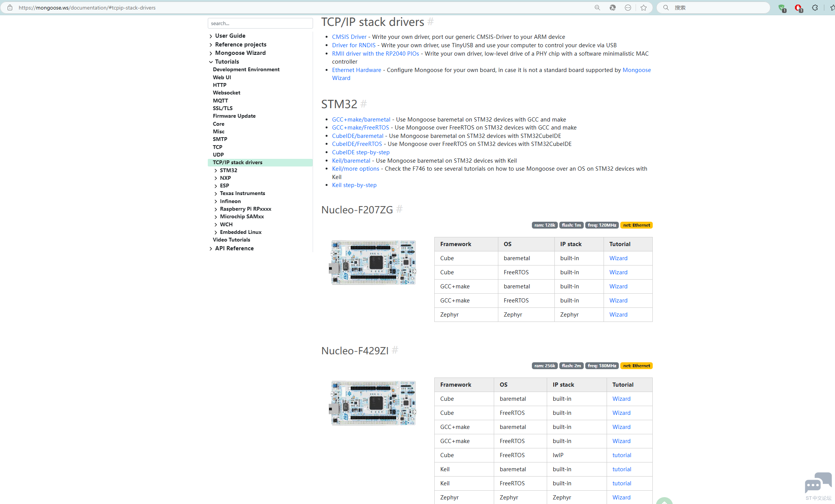
Task: Click the Nucleo-F207ZG board image
Action: (373, 262)
